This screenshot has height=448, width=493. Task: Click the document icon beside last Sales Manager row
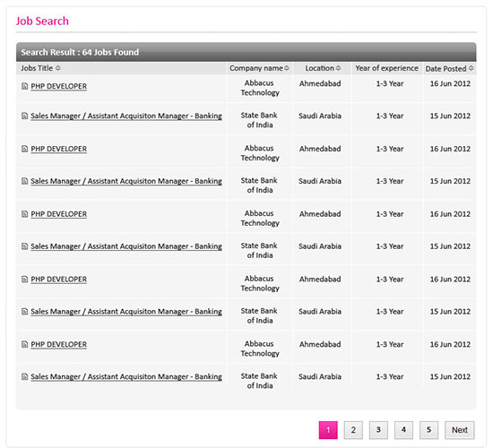click(x=24, y=376)
